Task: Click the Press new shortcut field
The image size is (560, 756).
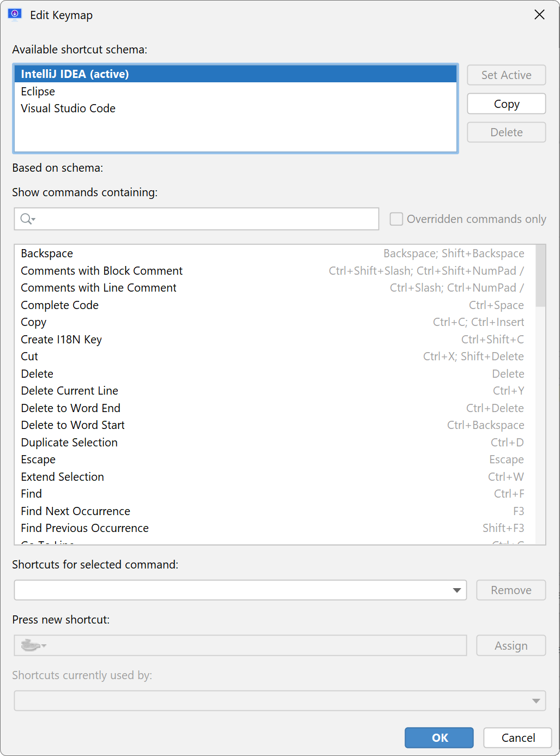Action: coord(240,645)
